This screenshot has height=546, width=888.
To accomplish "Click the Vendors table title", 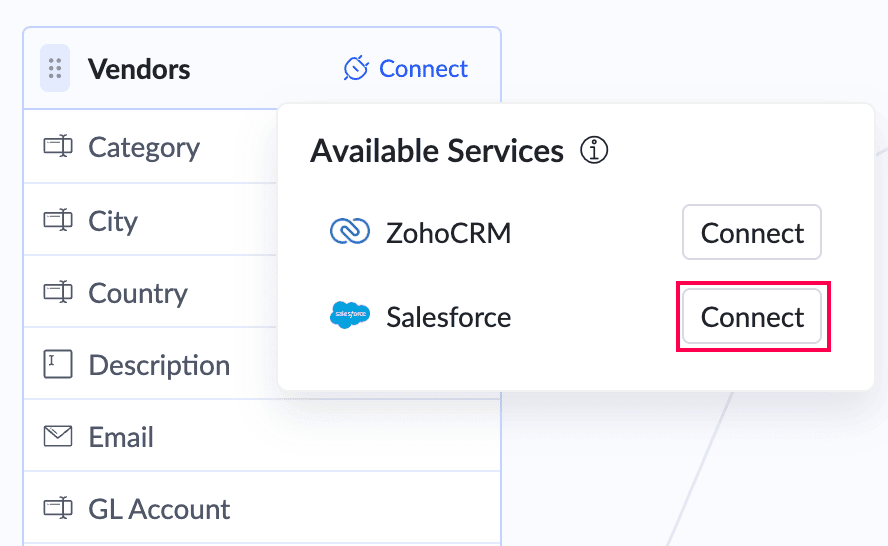I will 139,69.
